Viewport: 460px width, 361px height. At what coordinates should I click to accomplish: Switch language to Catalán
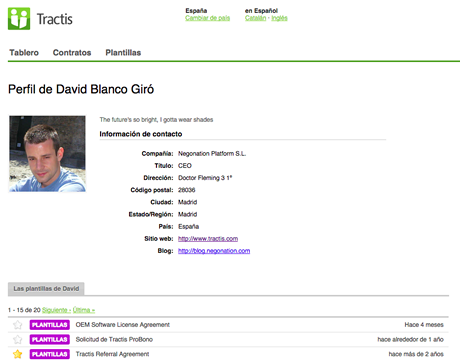click(x=255, y=18)
